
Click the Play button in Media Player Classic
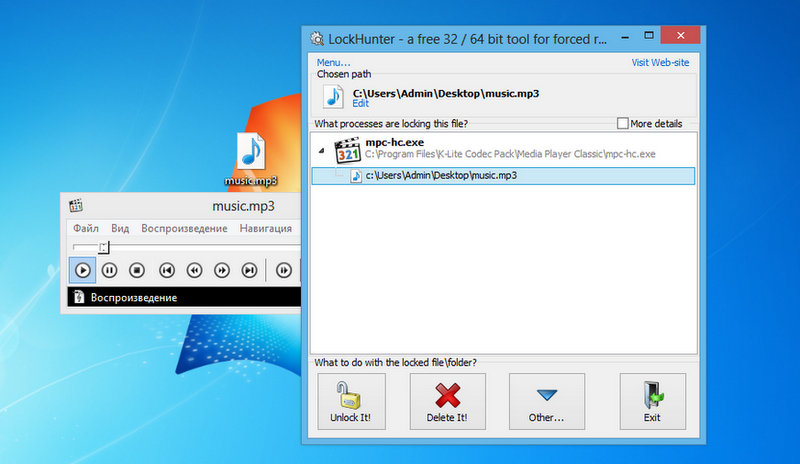point(82,270)
